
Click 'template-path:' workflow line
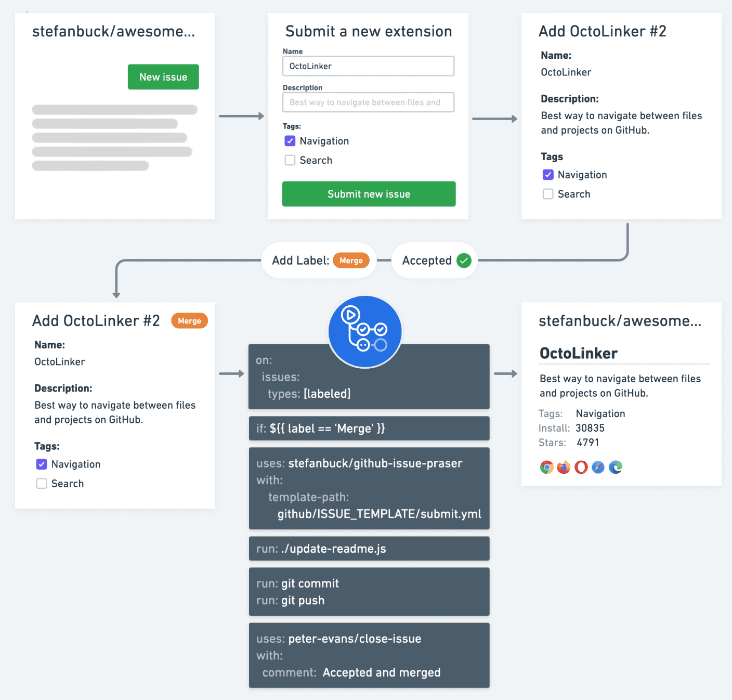pyautogui.click(x=309, y=497)
